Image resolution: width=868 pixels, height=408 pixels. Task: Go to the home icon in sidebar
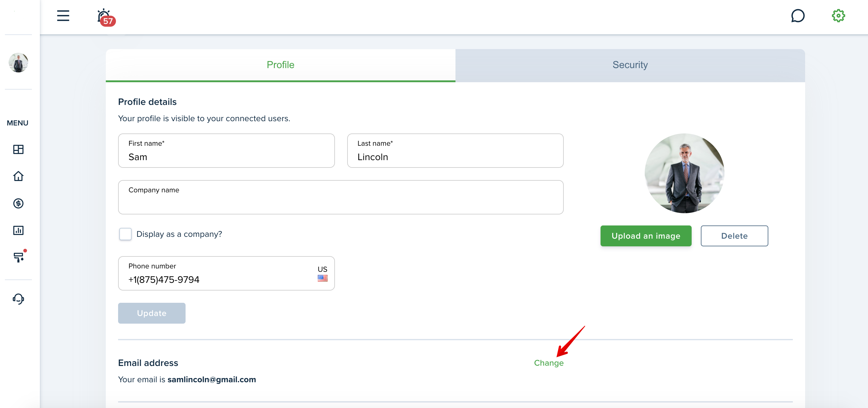click(x=18, y=176)
